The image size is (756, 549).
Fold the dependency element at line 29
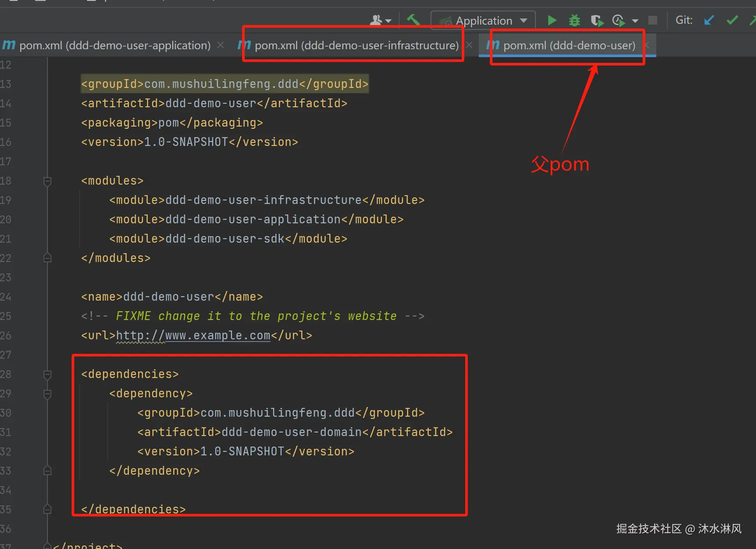coord(47,394)
